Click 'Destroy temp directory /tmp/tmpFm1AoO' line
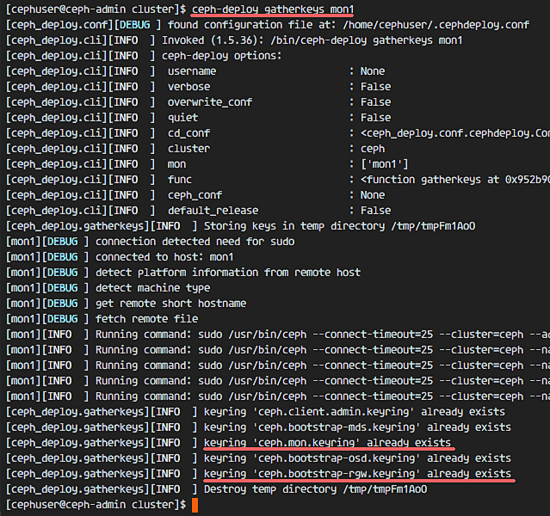550x516 pixels. [315, 489]
